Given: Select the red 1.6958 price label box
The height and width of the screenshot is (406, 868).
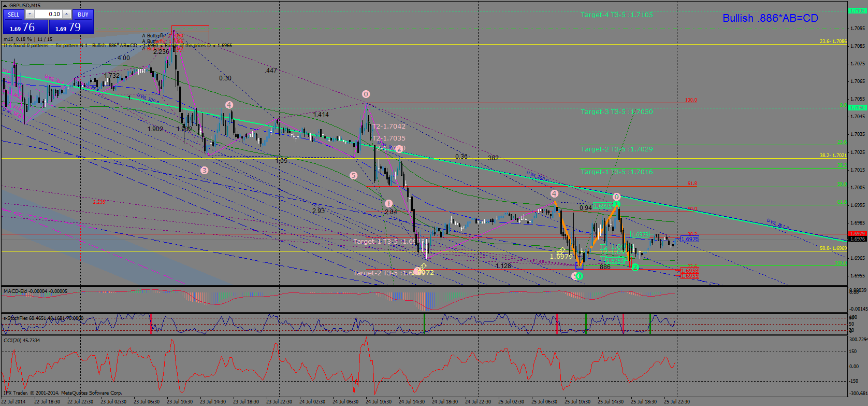Looking at the screenshot, I should pyautogui.click(x=690, y=271).
